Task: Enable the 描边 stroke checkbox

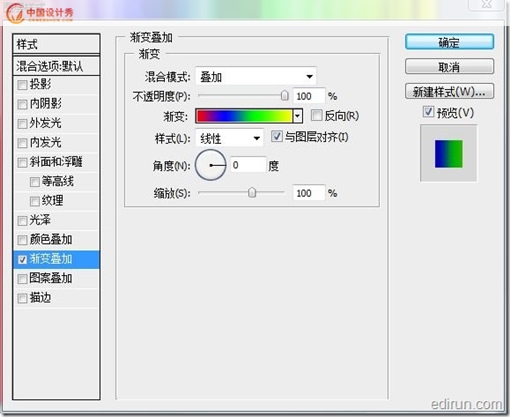Action: (x=22, y=298)
